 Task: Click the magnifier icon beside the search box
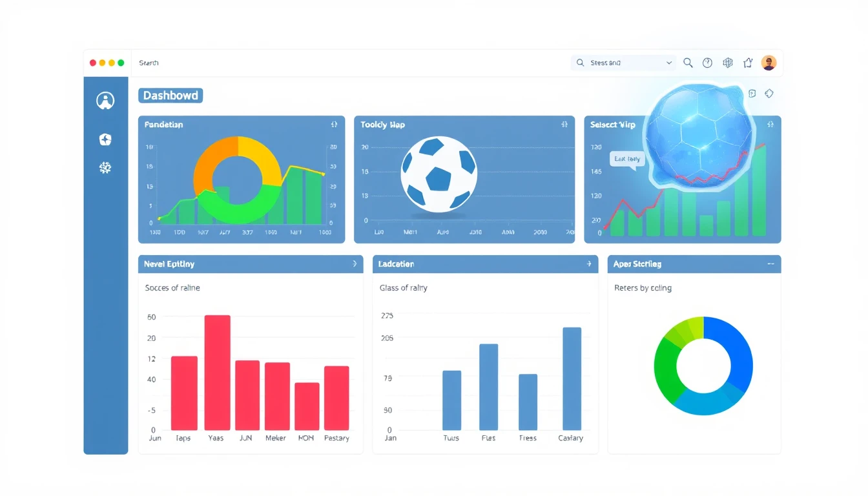tap(688, 63)
